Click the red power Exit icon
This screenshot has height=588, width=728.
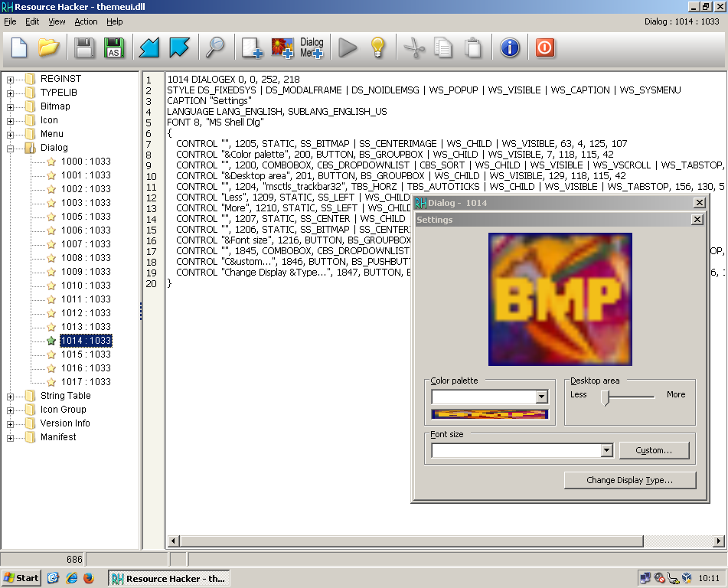[x=544, y=47]
